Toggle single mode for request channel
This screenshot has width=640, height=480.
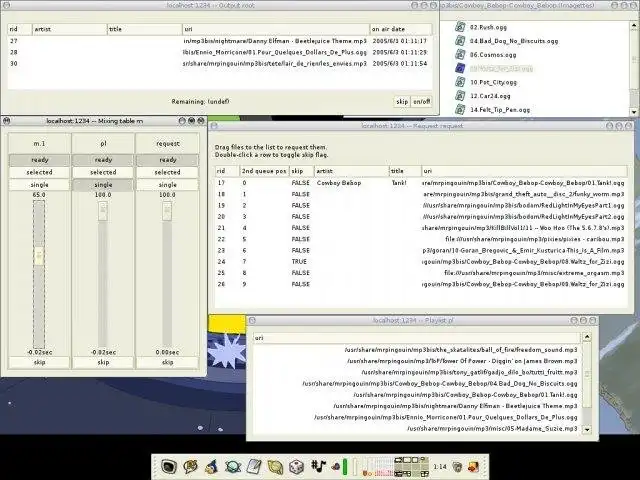pos(167,185)
